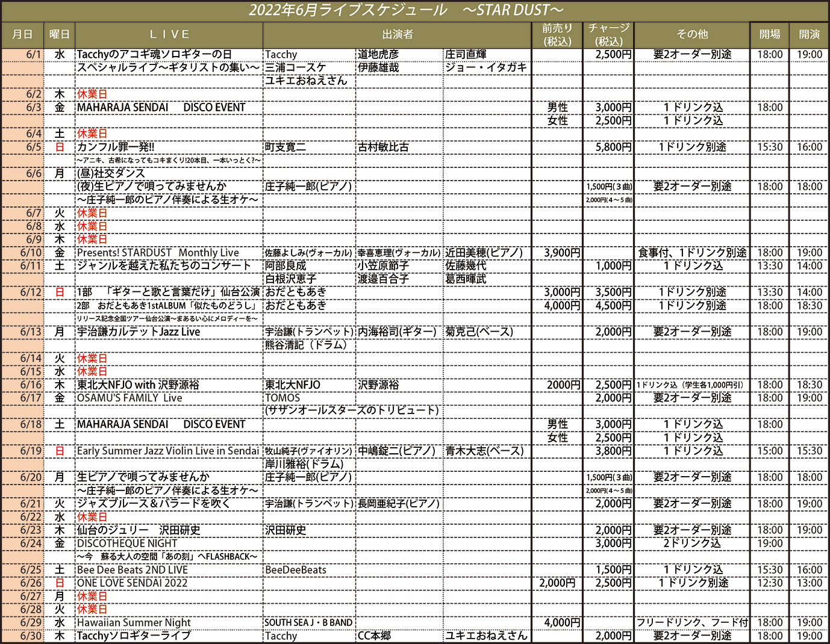Click the "月日" column header
This screenshot has height=644, width=830.
coord(22,34)
